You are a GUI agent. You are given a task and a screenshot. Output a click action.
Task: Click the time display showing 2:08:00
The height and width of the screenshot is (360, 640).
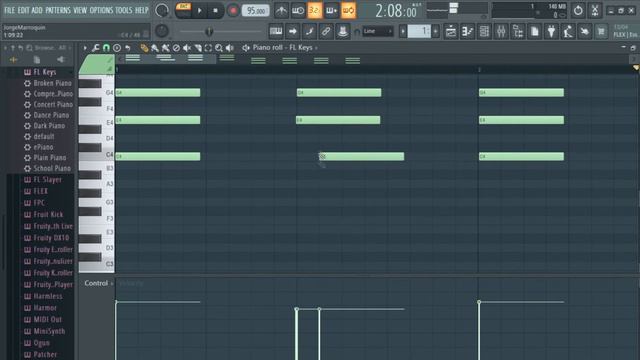pos(396,11)
